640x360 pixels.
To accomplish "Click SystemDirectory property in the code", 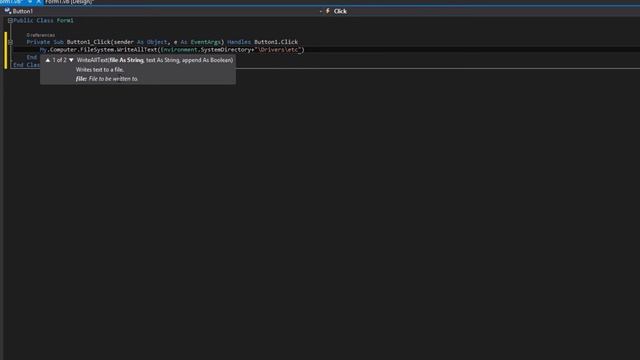I will [x=226, y=50].
